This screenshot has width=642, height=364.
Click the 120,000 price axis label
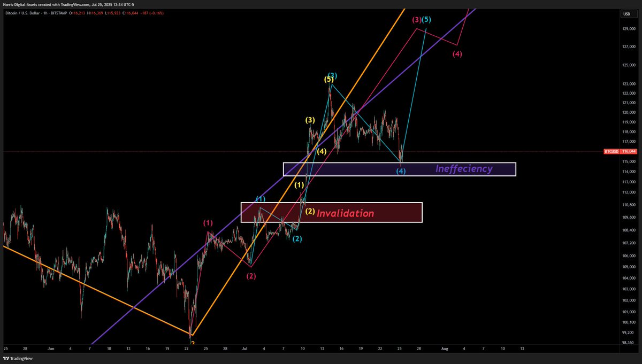tap(629, 112)
